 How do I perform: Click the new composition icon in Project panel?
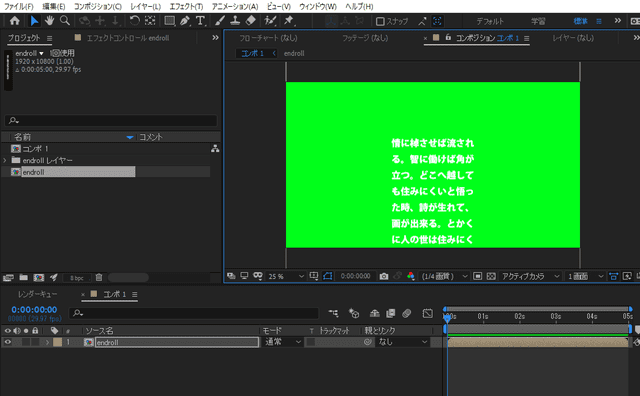tap(39, 278)
